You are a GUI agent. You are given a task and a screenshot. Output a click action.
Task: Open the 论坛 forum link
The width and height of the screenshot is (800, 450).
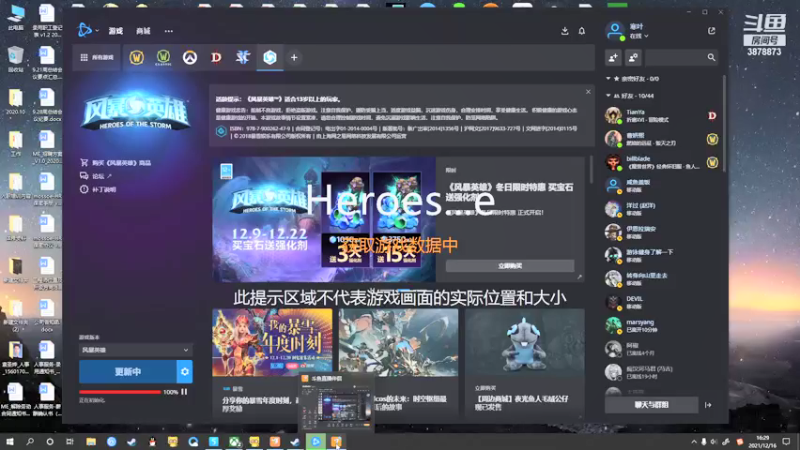coord(96,176)
